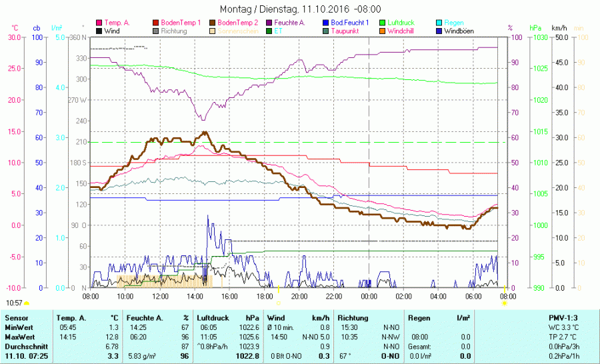Click the yellow sunrise marker near 08:00
This screenshot has width=600, height=364.
pyautogui.click(x=505, y=303)
